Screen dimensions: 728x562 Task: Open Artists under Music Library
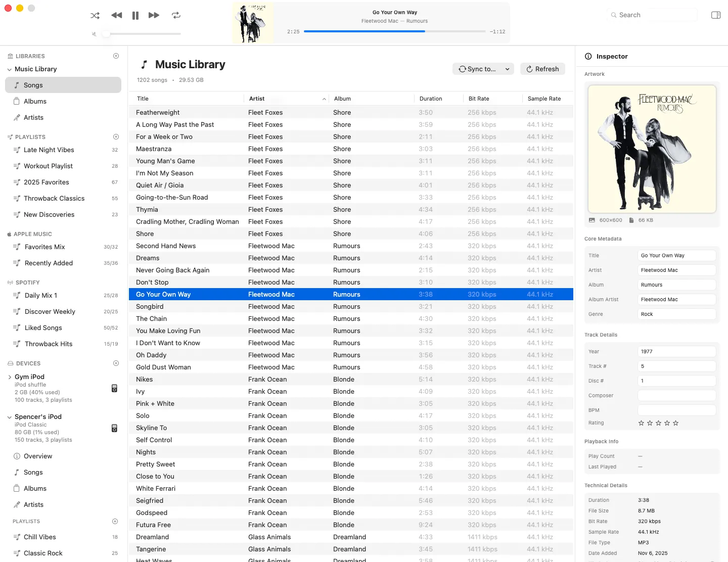coord(63,117)
